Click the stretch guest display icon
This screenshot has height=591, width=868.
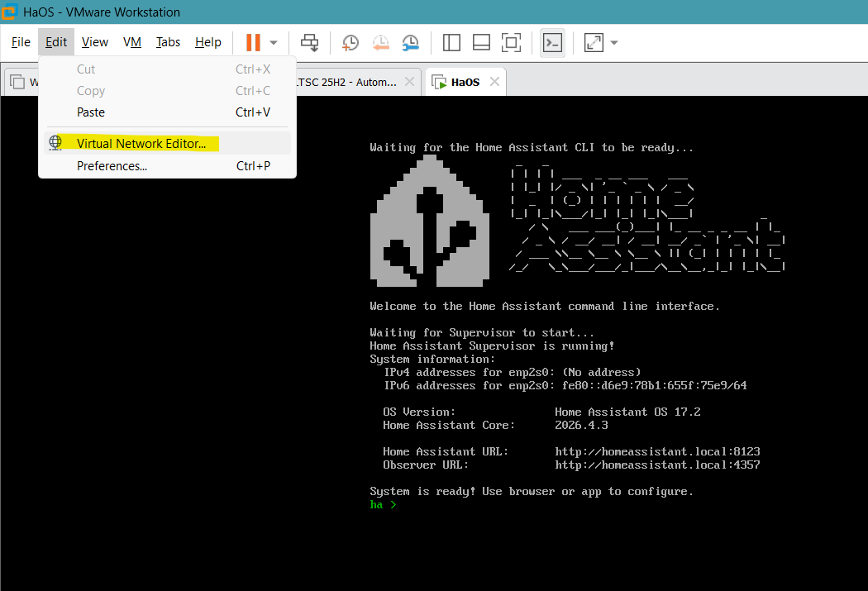594,43
